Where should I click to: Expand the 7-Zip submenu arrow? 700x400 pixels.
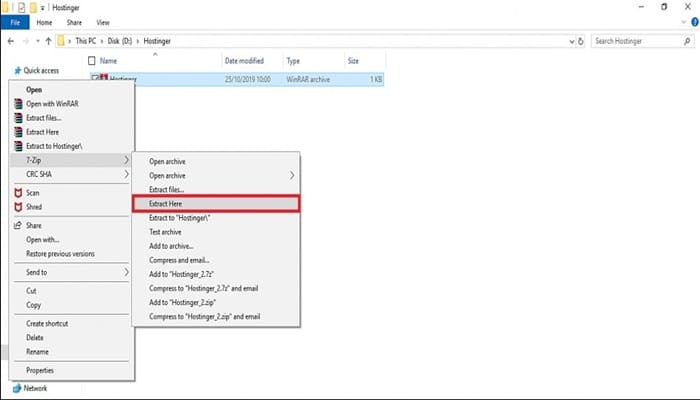(x=126, y=160)
